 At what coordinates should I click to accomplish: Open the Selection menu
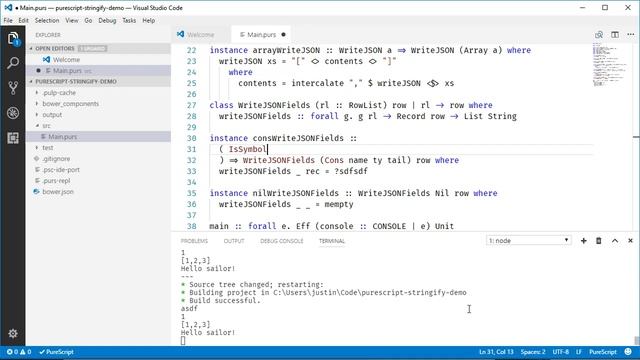[x=47, y=20]
